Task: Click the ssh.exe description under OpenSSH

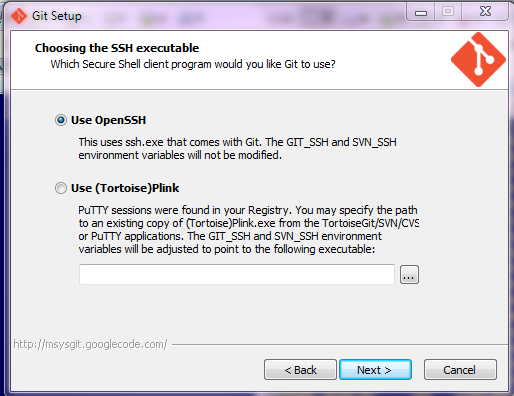Action: click(x=237, y=149)
